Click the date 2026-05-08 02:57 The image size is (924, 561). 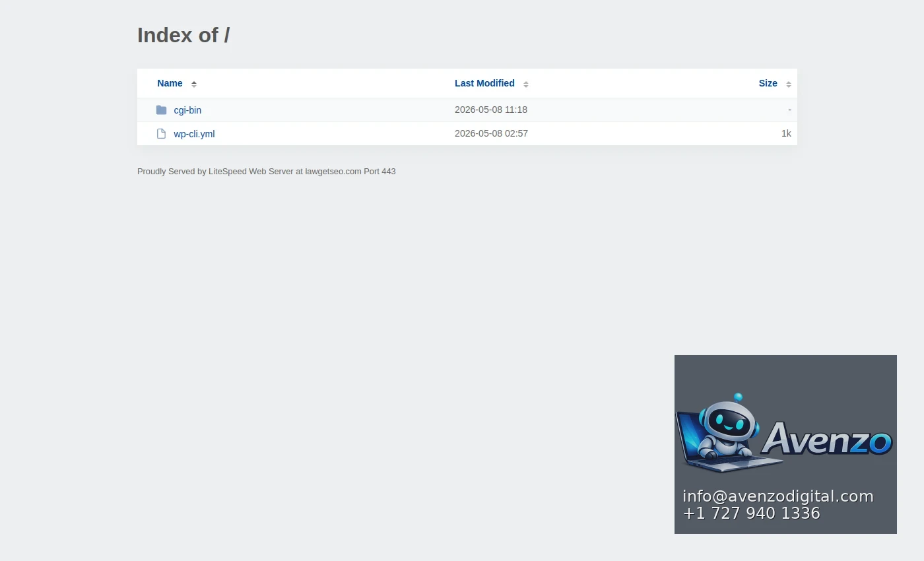(491, 133)
